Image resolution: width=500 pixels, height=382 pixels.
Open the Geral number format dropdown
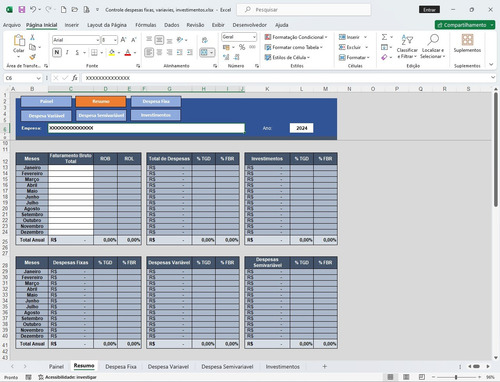point(254,37)
